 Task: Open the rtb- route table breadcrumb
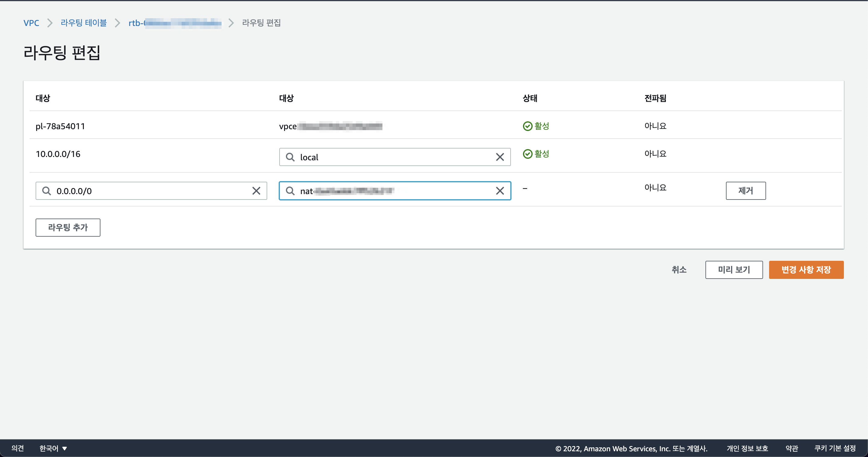pyautogui.click(x=175, y=23)
